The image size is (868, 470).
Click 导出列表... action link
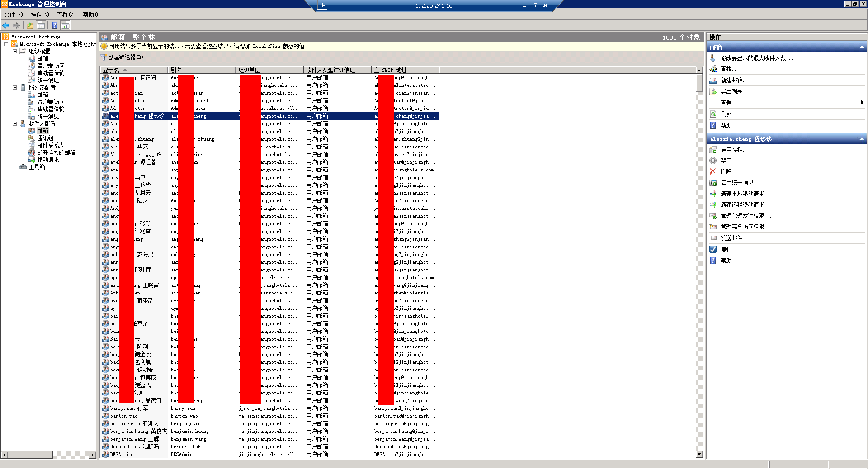coord(735,91)
